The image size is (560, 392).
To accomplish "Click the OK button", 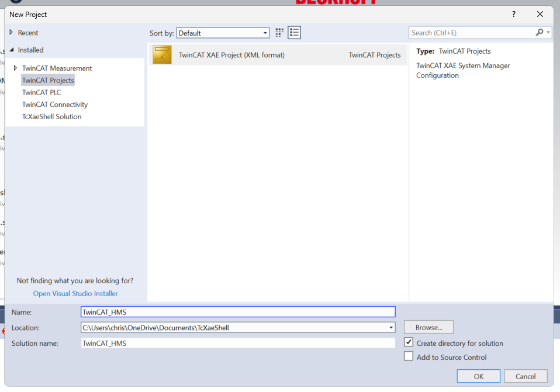I will tap(479, 376).
